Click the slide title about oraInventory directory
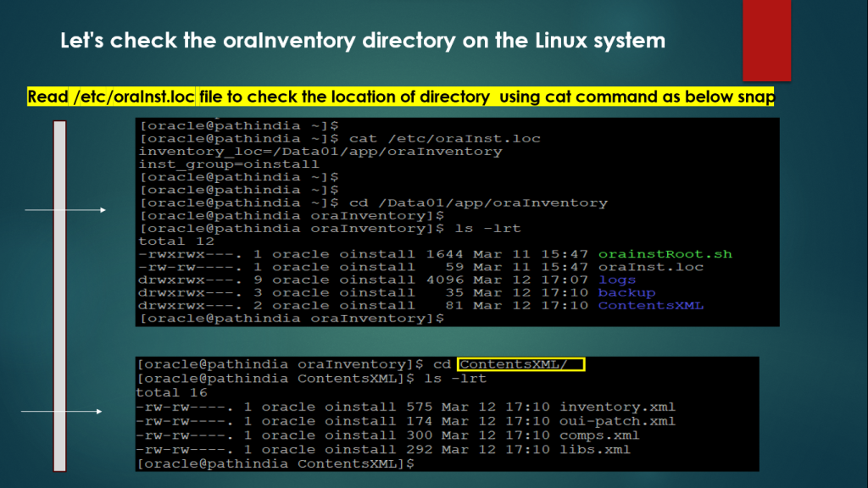 [x=362, y=40]
